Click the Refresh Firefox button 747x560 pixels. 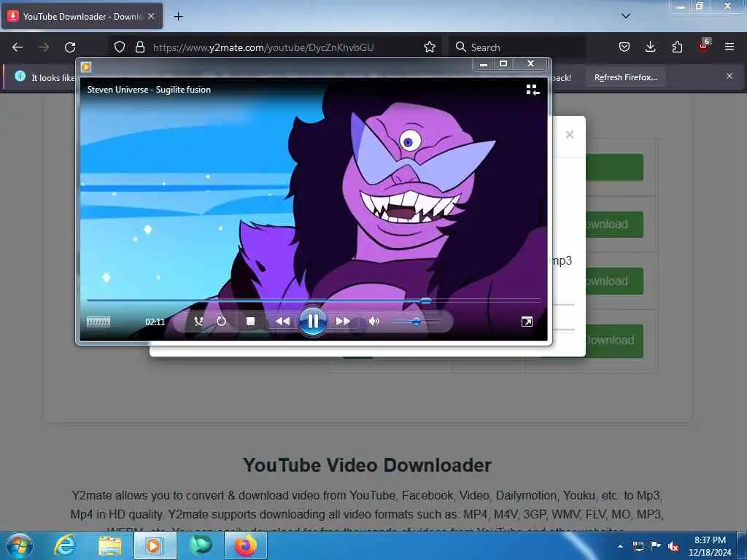point(625,77)
